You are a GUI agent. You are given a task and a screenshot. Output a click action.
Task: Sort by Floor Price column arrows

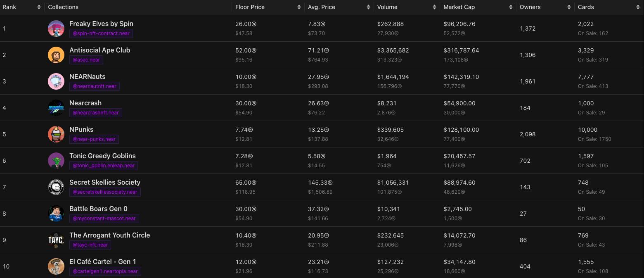point(299,7)
